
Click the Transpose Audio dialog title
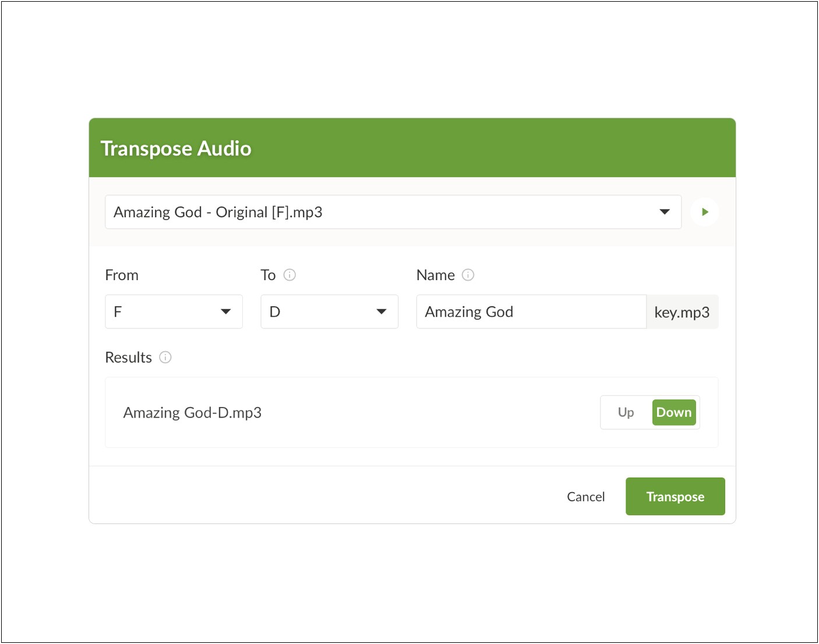click(176, 148)
